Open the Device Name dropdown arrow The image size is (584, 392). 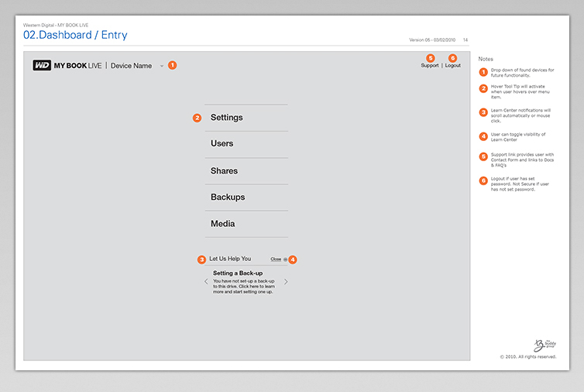pyautogui.click(x=162, y=66)
